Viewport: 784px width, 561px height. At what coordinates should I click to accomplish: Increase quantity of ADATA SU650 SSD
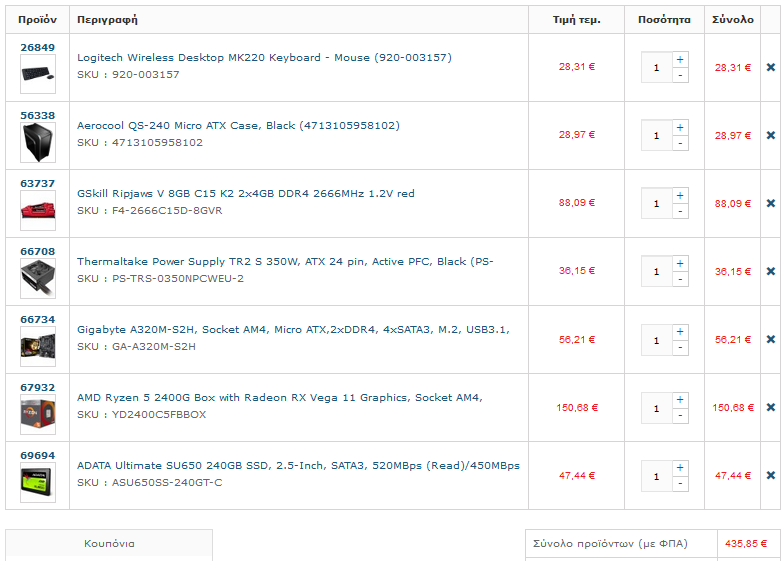680,468
